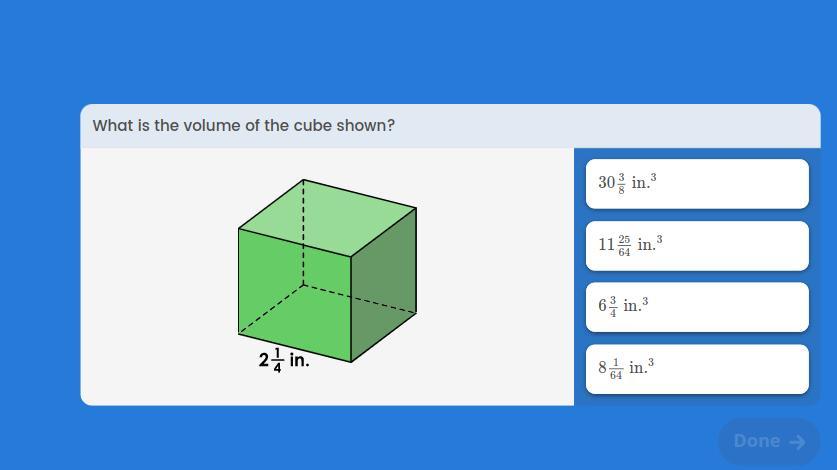Image resolution: width=837 pixels, height=470 pixels.
Task: Click the front bottom edge of cube
Action: (x=295, y=347)
